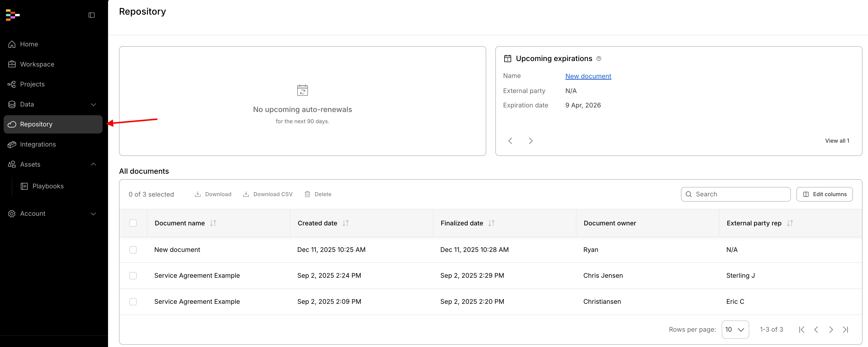
Task: Collapse the sidebar panel icon
Action: (x=91, y=15)
